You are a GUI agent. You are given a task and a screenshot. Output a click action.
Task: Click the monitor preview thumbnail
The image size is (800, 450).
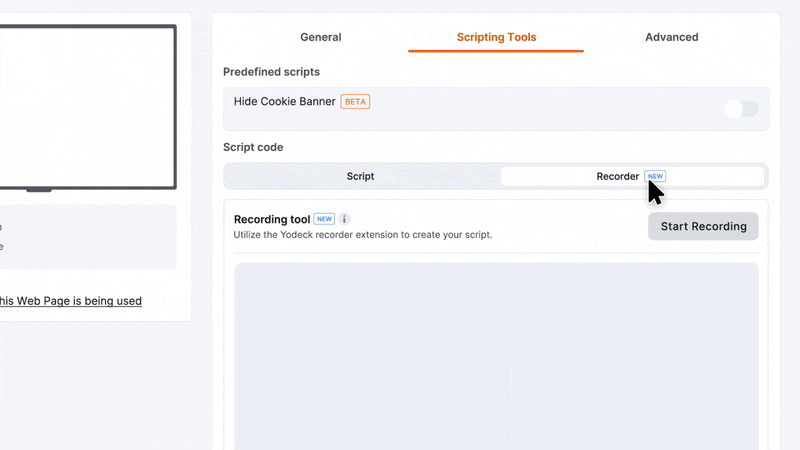point(88,107)
